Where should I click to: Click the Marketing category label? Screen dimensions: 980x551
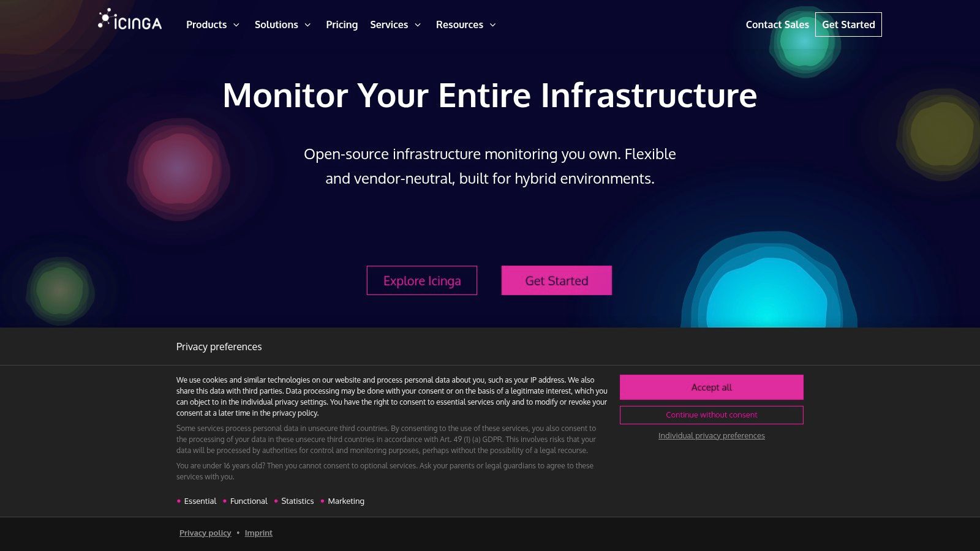click(346, 501)
